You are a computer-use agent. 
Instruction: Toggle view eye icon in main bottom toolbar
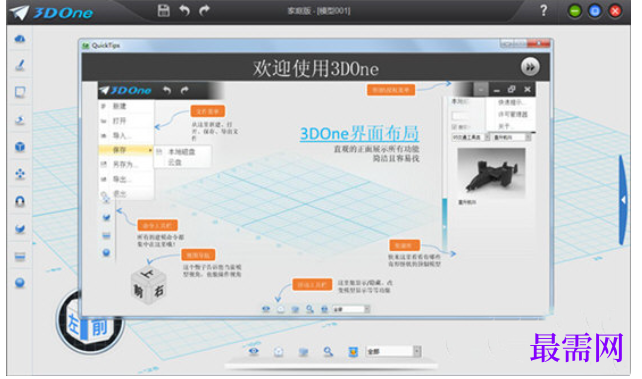point(254,351)
